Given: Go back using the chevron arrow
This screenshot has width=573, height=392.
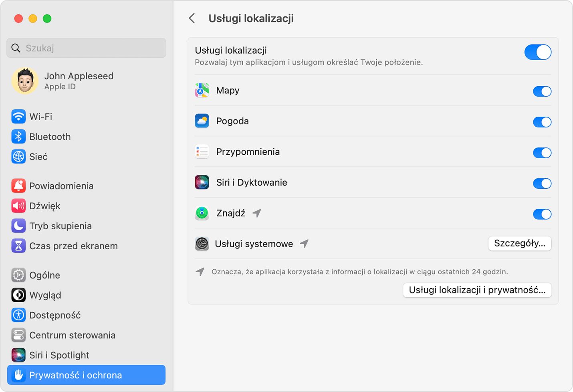Looking at the screenshot, I should tap(192, 18).
